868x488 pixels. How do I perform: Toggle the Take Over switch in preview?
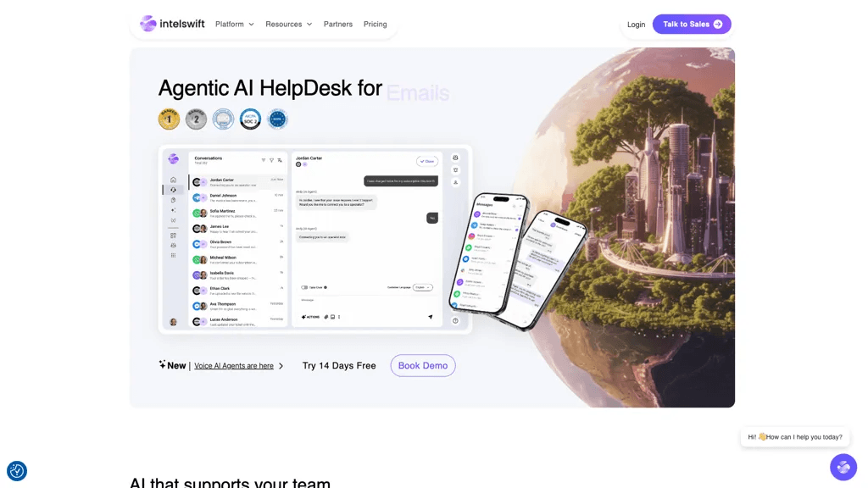(304, 288)
